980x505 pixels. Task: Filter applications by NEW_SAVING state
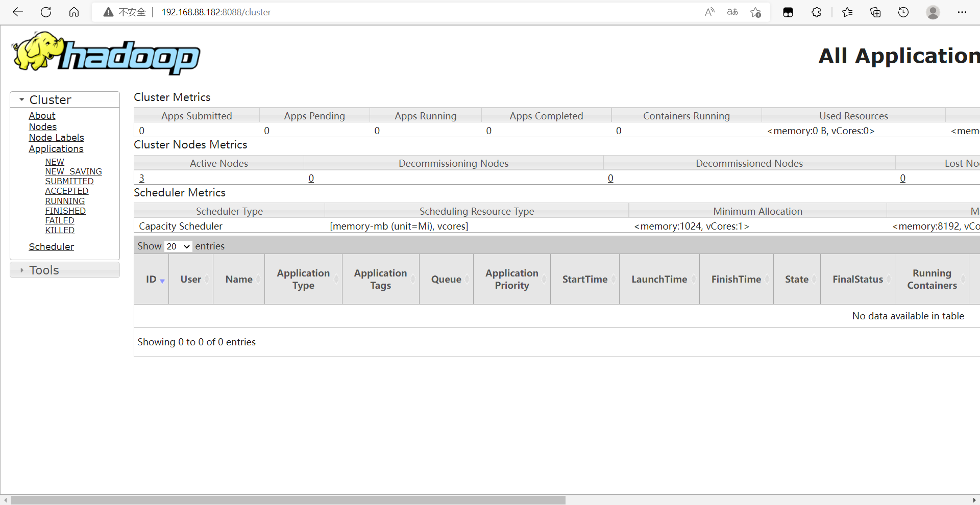click(73, 171)
